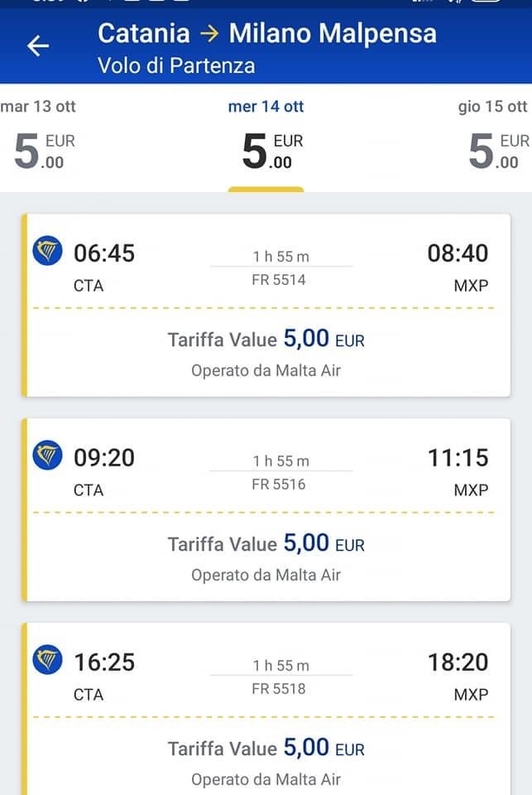Choose Tariffa Value 5,00 EUR for FR 5514

(266, 340)
